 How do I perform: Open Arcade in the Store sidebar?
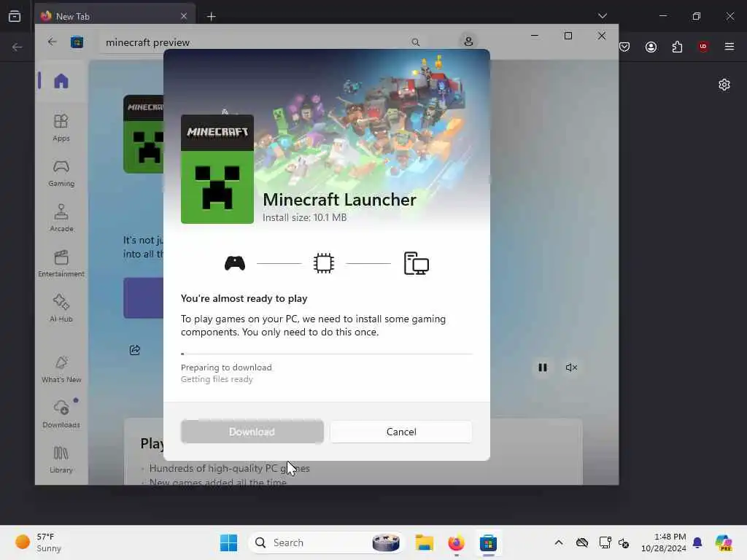tap(61, 218)
